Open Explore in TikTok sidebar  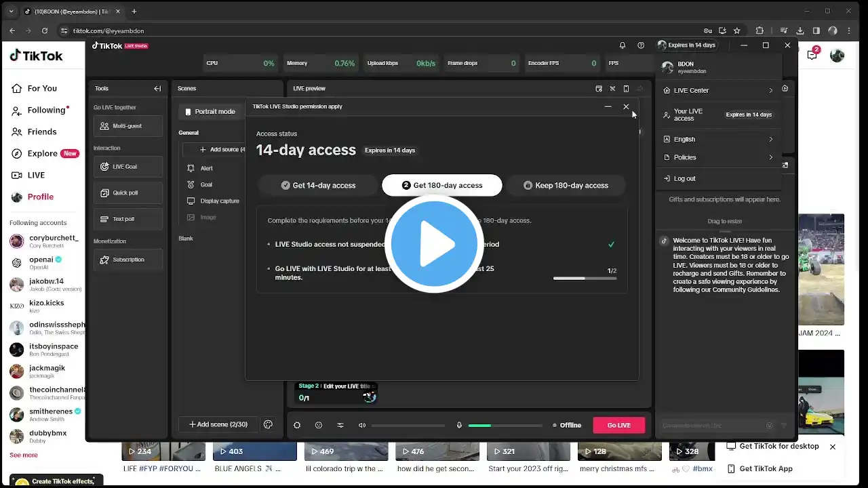coord(45,153)
